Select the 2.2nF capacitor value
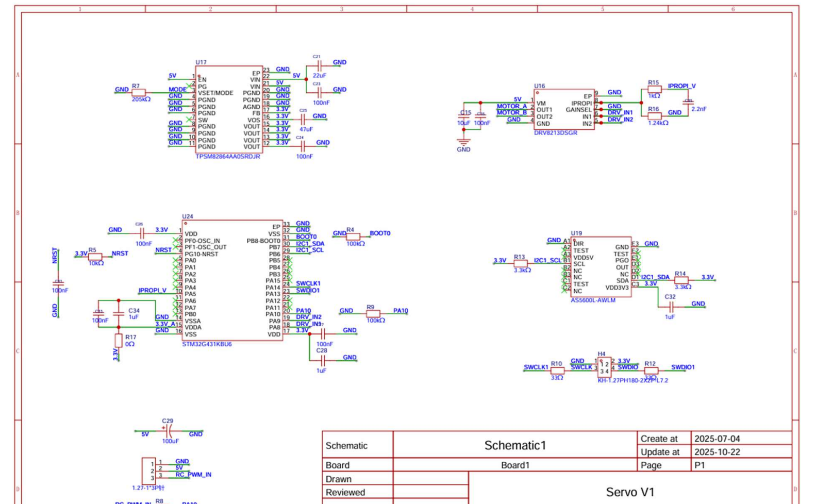The image size is (816, 504). coord(698,109)
